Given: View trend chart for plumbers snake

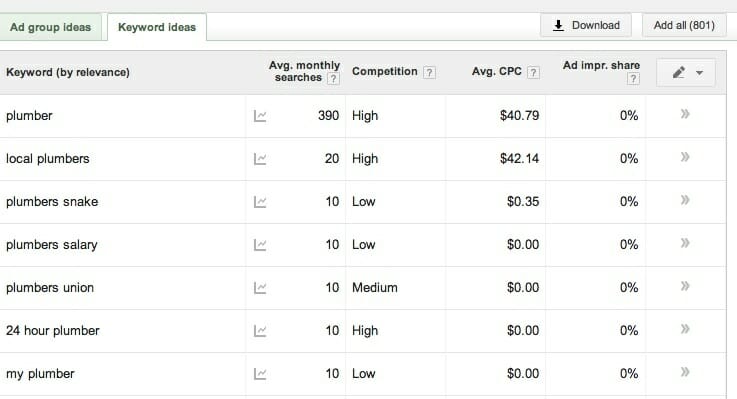Looking at the screenshot, I should click(x=260, y=202).
